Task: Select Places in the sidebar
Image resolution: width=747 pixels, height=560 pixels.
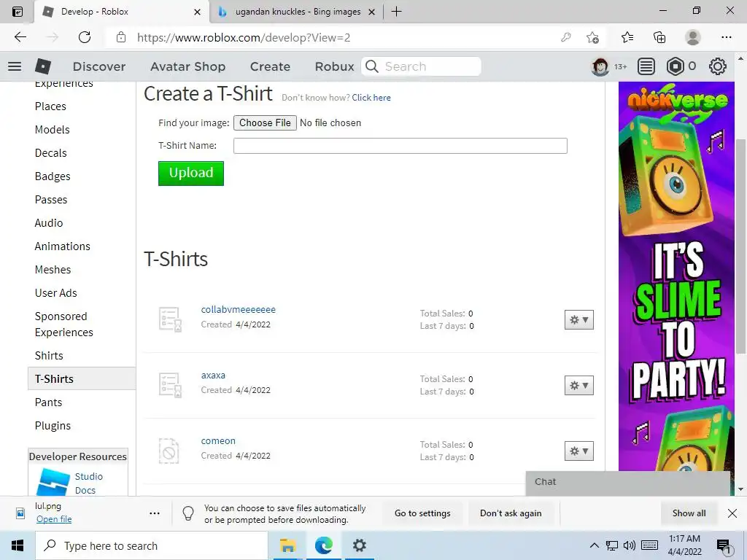Action: click(50, 106)
